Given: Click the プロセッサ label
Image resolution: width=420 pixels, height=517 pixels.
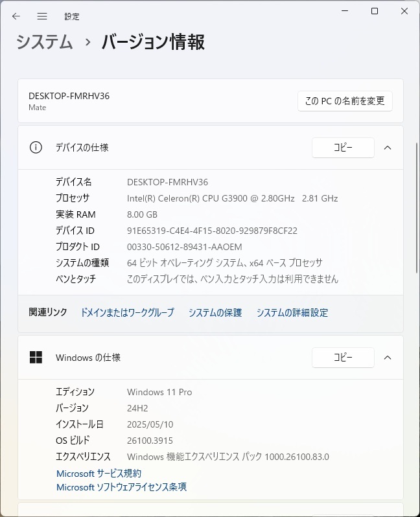Looking at the screenshot, I should point(73,198).
